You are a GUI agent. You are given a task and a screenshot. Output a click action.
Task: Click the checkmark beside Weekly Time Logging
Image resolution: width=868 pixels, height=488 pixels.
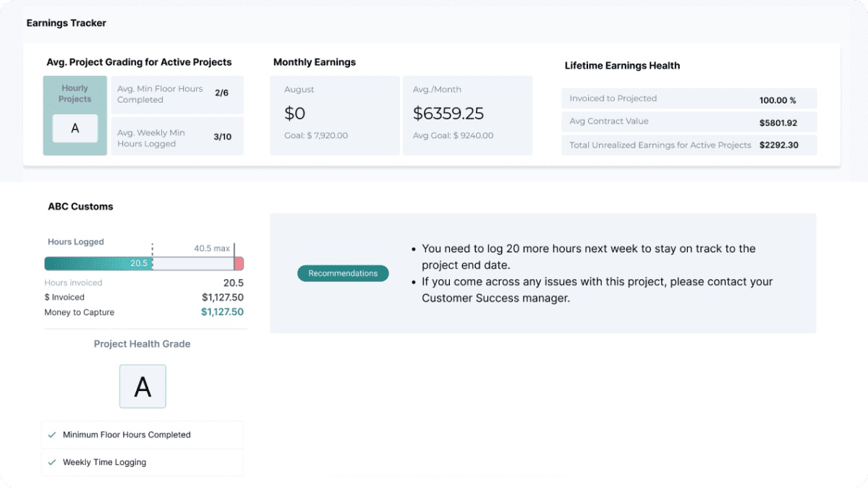tap(51, 462)
